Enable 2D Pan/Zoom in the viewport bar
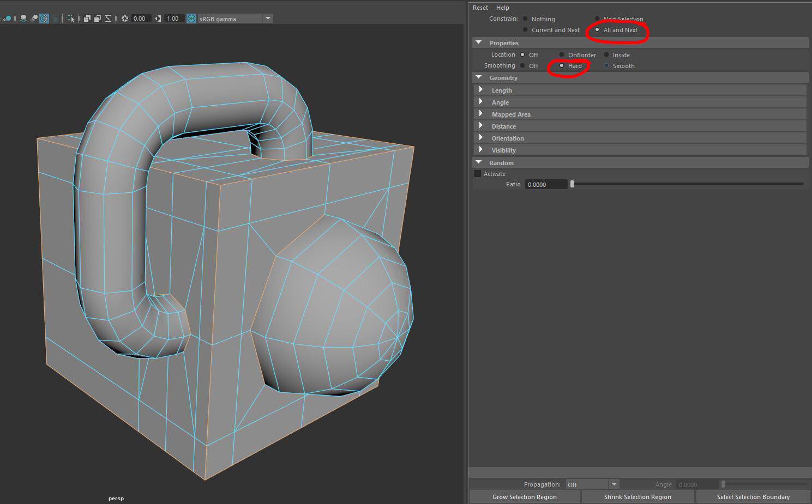Image resolution: width=812 pixels, height=504 pixels. tap(44, 18)
